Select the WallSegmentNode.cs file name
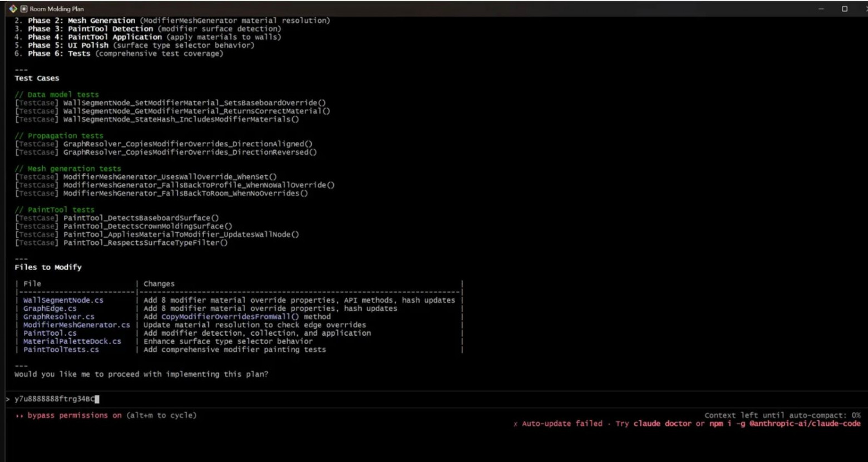Image resolution: width=868 pixels, height=462 pixels. pyautogui.click(x=63, y=300)
